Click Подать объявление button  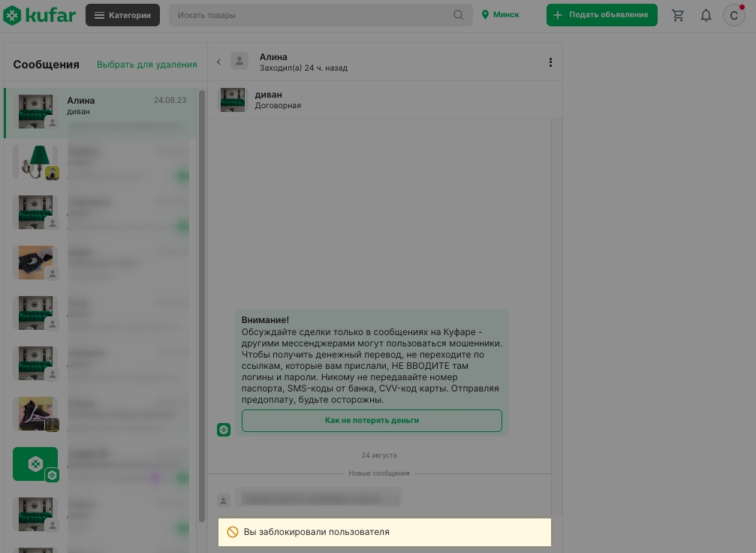[601, 15]
